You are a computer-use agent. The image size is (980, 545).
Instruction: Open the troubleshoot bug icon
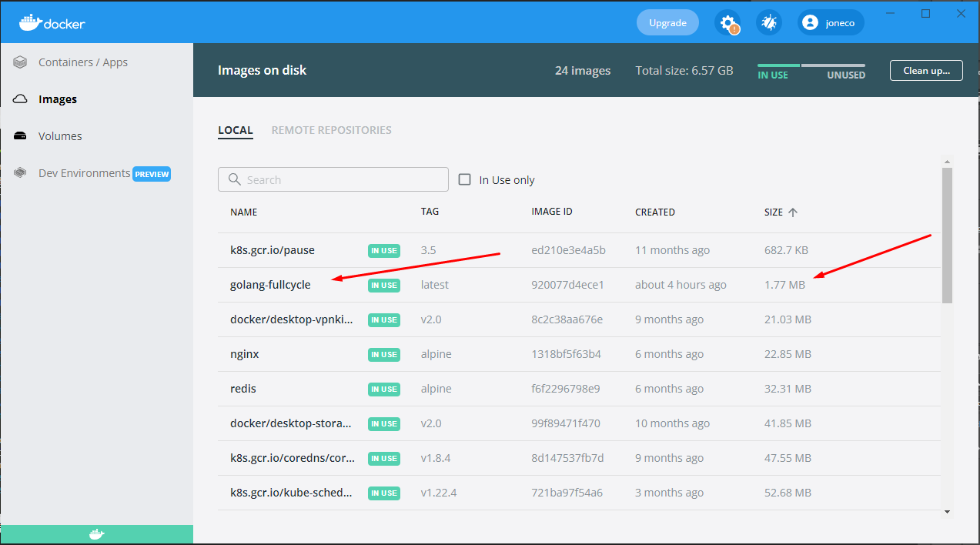(769, 22)
